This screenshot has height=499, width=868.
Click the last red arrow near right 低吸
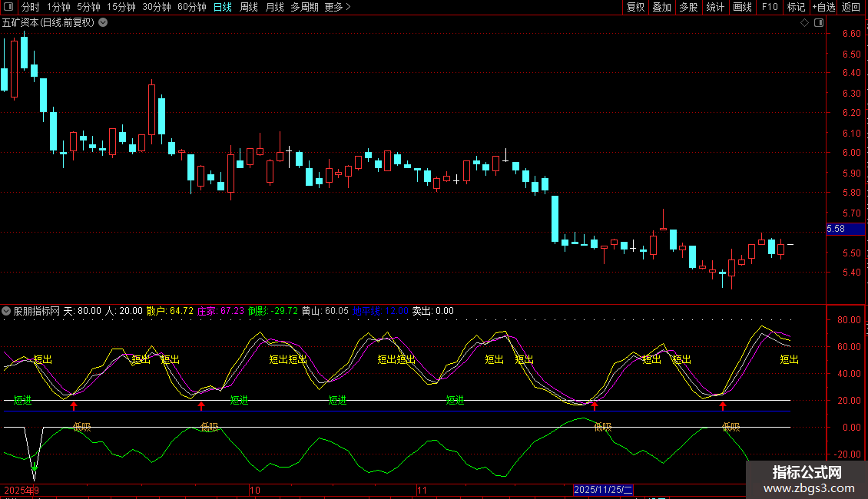[x=722, y=405]
